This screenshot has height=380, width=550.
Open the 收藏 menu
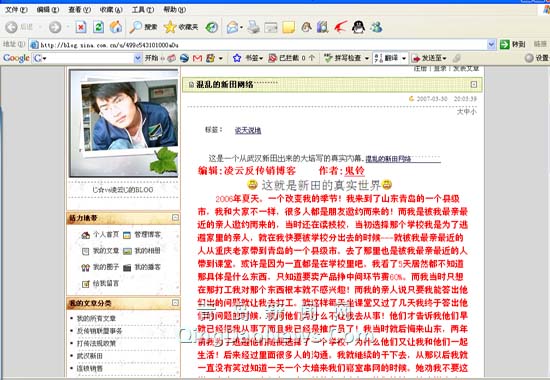pos(111,10)
